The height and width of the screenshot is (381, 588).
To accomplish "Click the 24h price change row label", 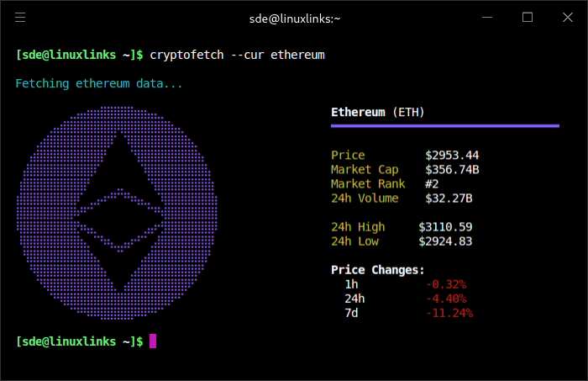I will pos(354,299).
